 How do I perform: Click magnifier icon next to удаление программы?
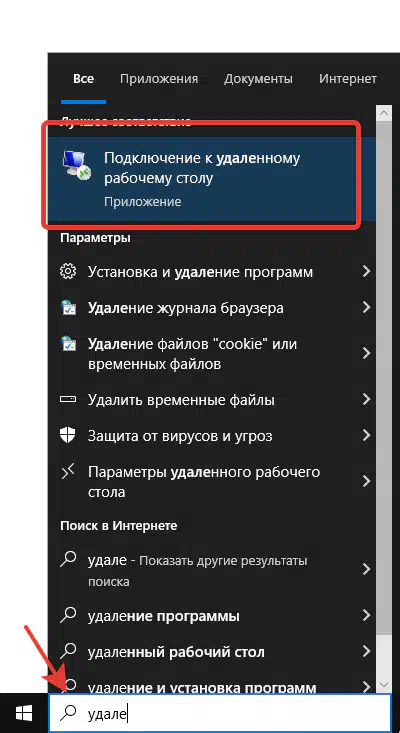(68, 615)
